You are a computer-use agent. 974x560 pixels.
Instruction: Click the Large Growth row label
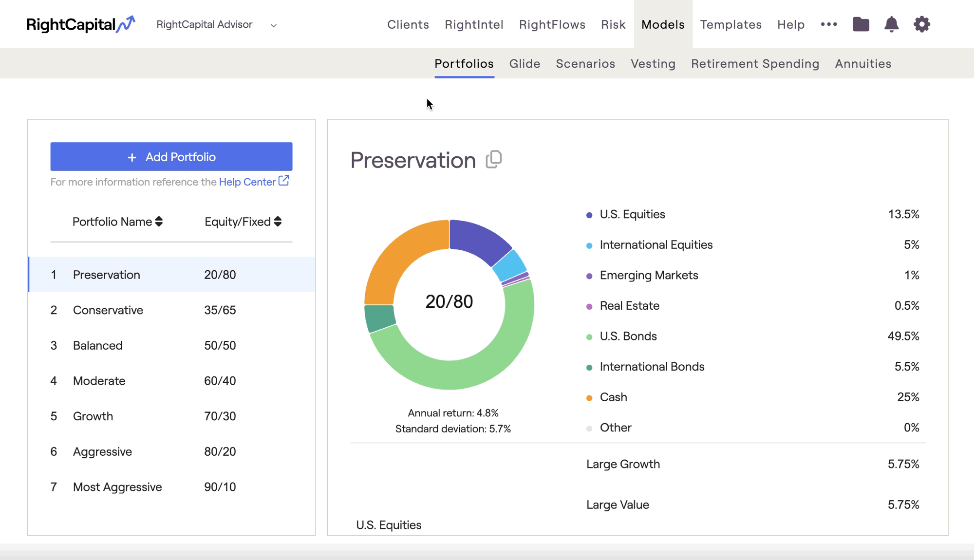pos(623,464)
